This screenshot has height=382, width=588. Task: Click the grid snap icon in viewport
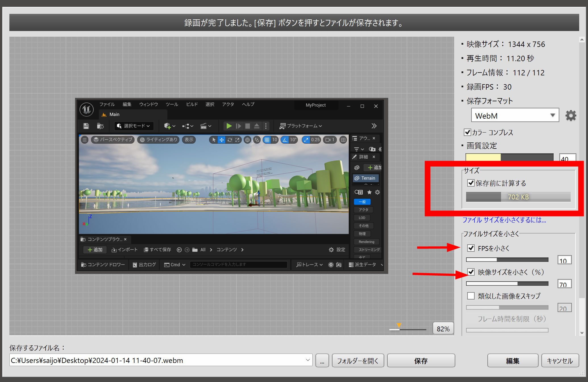tap(267, 140)
